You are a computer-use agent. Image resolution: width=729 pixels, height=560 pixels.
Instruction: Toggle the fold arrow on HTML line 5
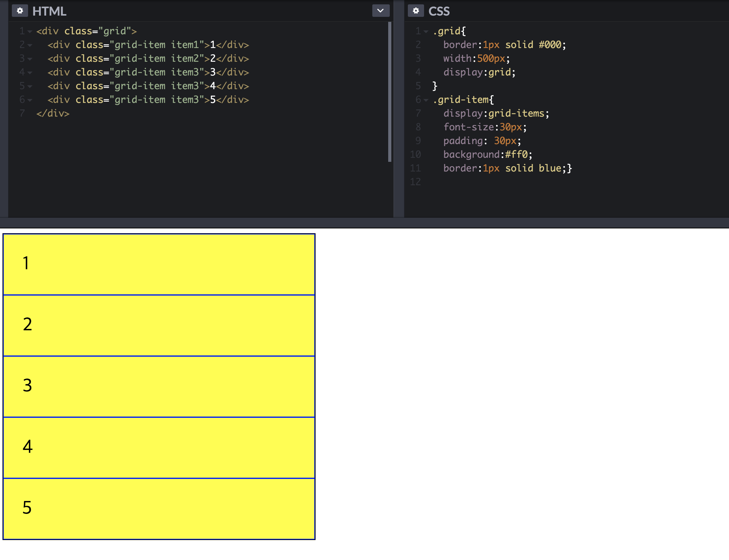click(30, 86)
